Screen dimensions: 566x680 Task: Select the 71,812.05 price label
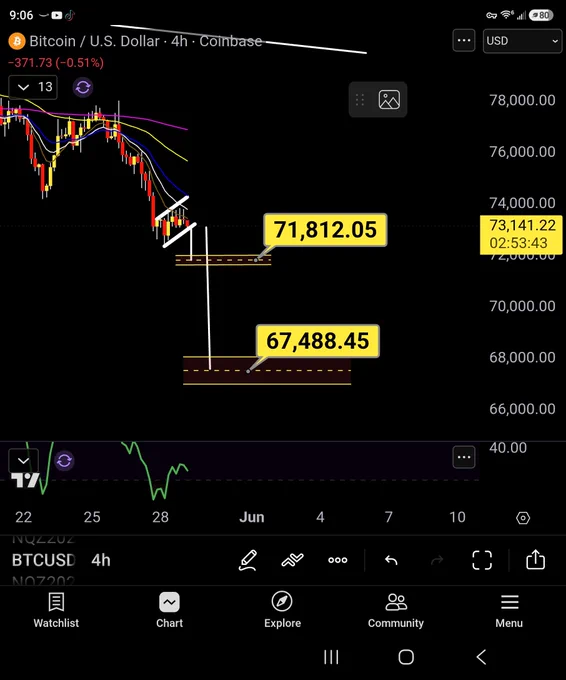pos(325,229)
